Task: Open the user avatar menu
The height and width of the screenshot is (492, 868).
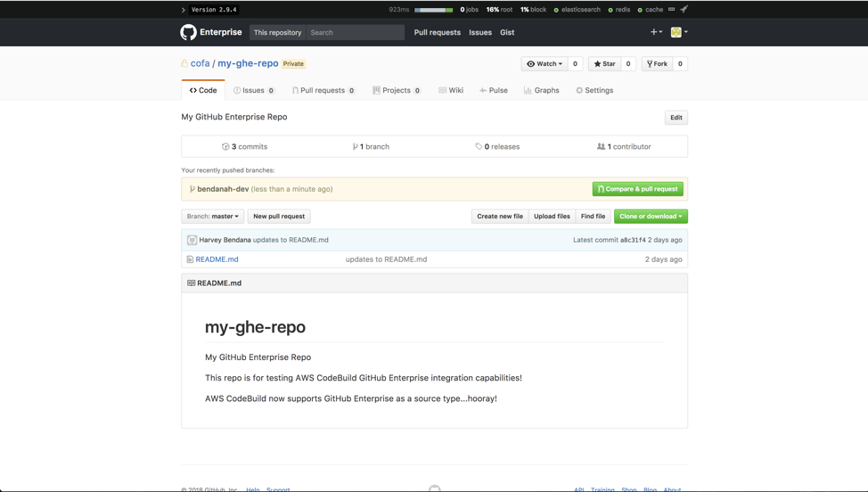Action: (x=678, y=32)
